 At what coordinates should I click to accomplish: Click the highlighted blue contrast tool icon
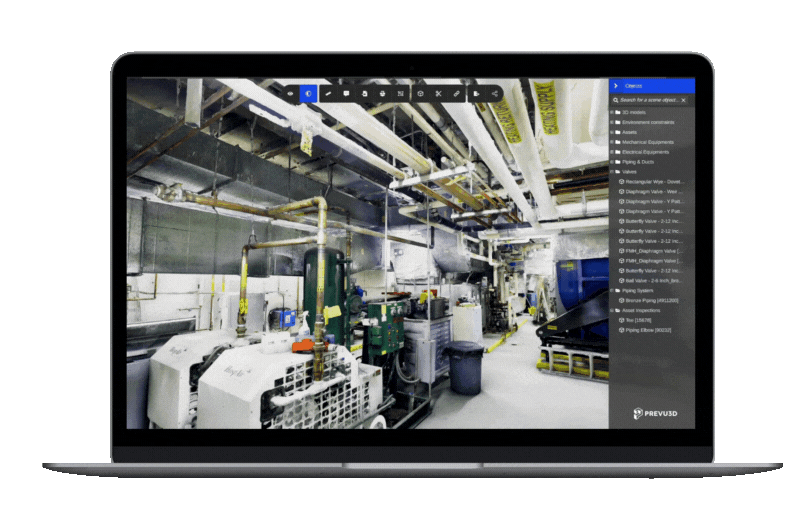[x=309, y=93]
